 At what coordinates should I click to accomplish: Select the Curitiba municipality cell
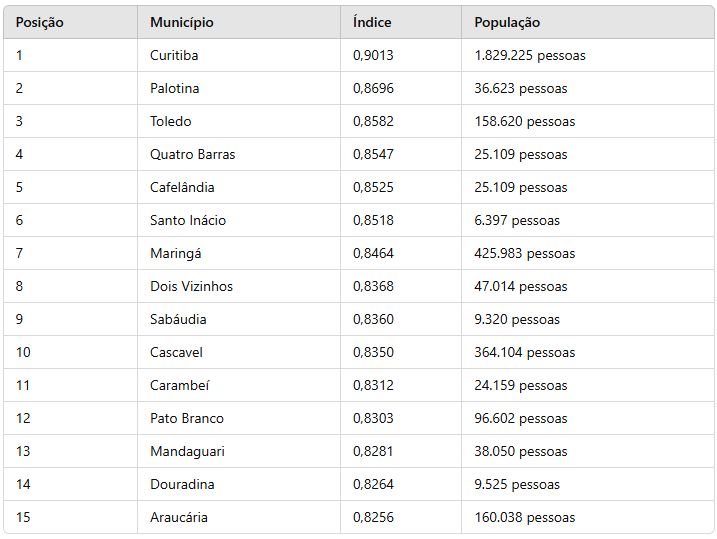click(174, 55)
